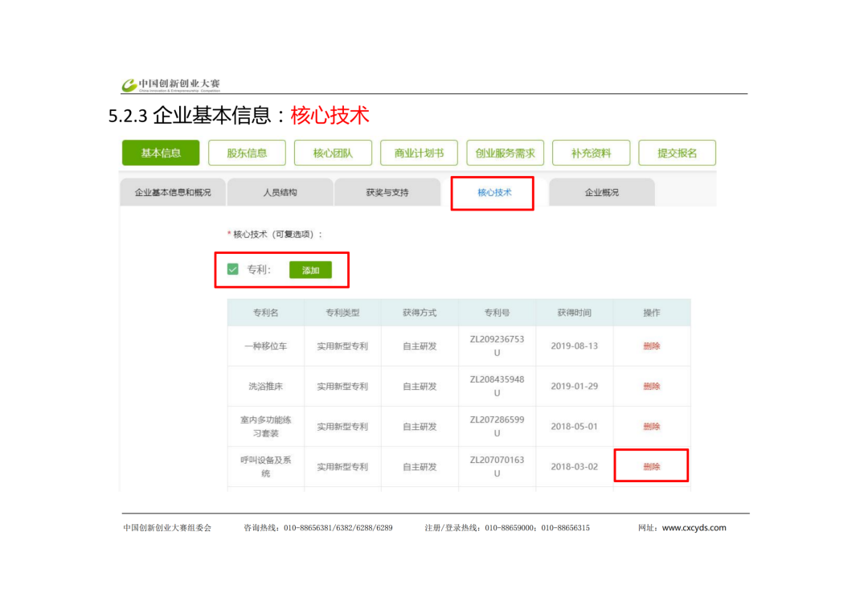
Task: Delete the 呼叫设备及系统 patent row
Action: (x=651, y=466)
